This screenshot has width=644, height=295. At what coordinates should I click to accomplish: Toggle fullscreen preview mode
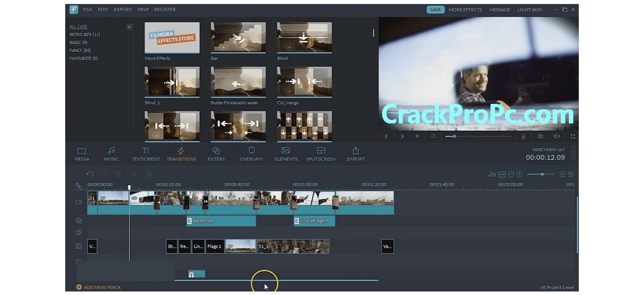point(572,136)
